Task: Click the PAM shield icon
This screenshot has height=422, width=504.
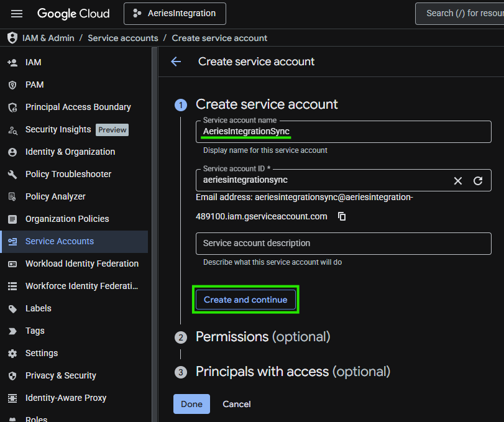Action: coord(12,85)
